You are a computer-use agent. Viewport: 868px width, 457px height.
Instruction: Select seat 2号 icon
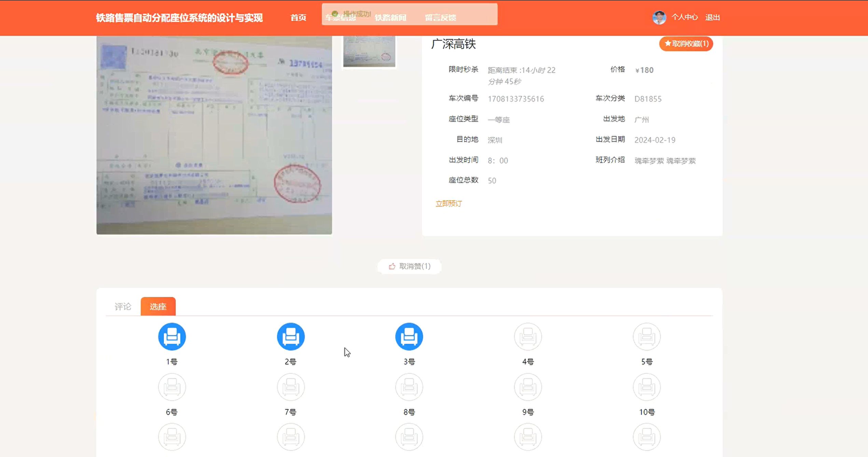[291, 337]
